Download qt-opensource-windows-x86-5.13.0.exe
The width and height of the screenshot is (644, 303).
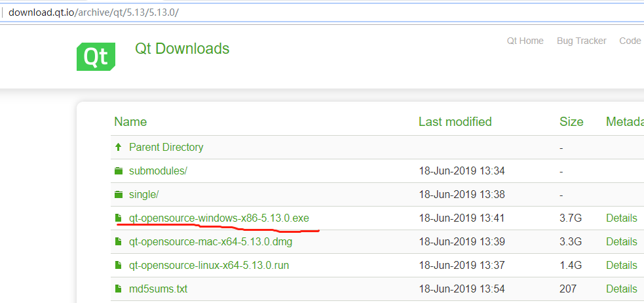click(219, 218)
